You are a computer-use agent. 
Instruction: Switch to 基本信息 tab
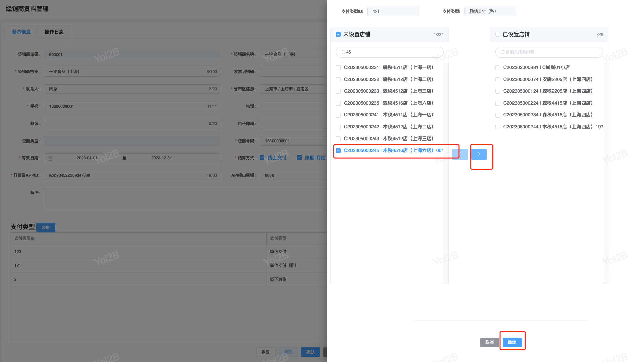pos(21,32)
